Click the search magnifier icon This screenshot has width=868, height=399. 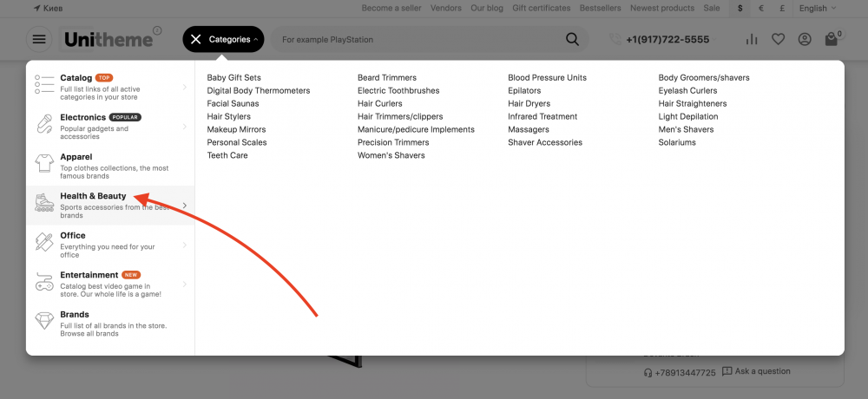[572, 39]
